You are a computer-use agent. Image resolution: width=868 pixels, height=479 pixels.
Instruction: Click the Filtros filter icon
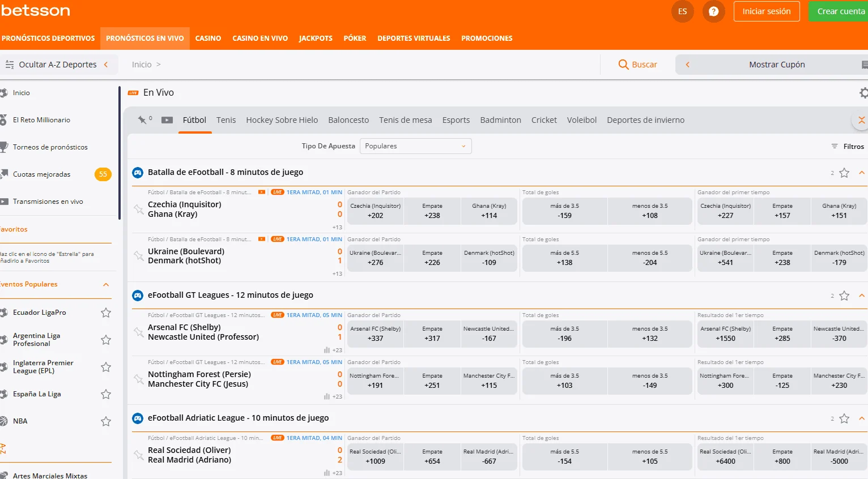pyautogui.click(x=834, y=146)
